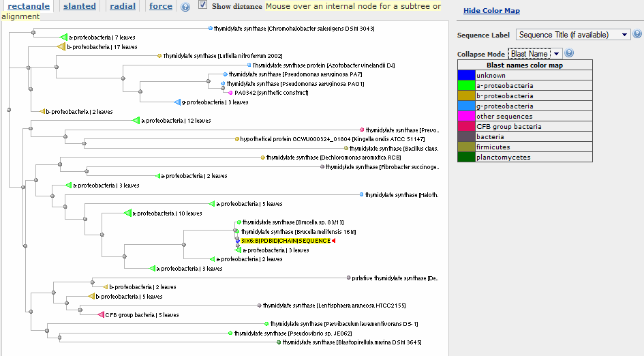Click leaf node of Pseudomonas aeruginosa PA7
Screen dimensions: 644x356
tap(225, 74)
